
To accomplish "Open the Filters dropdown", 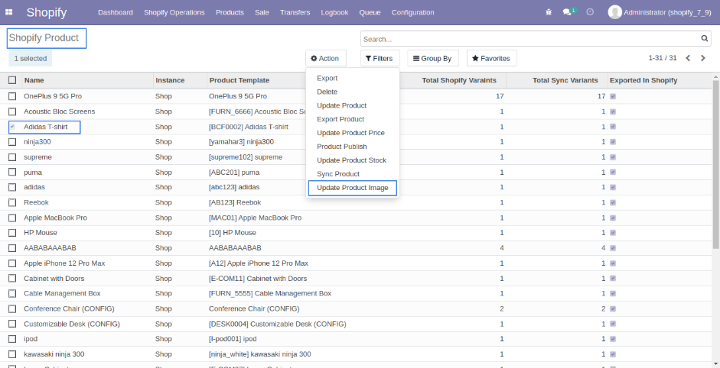I will [379, 58].
